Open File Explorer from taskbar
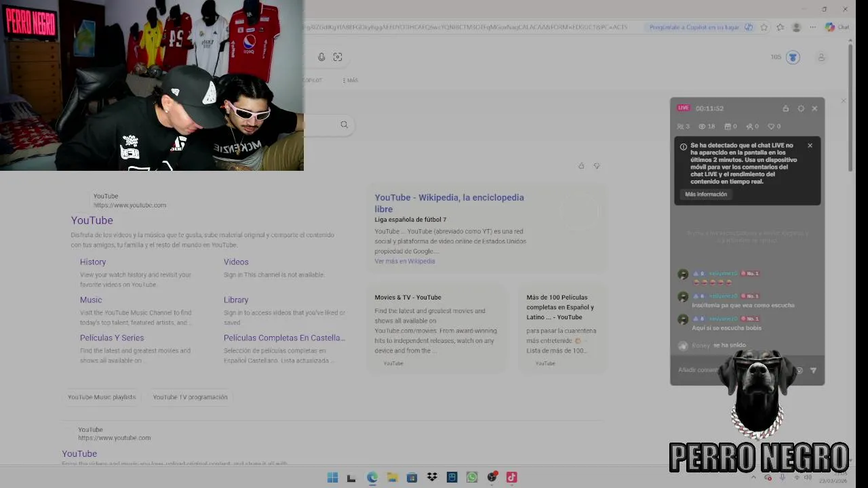This screenshot has width=868, height=488. point(392,477)
